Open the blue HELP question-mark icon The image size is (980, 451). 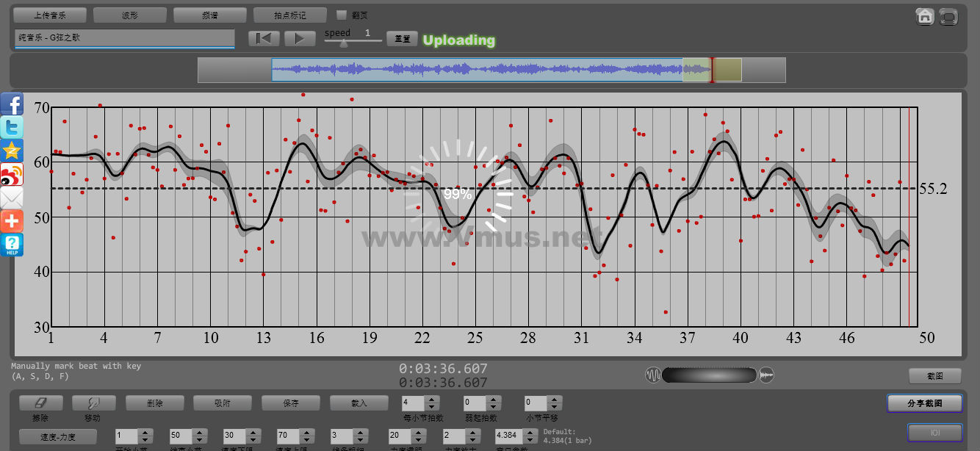(x=12, y=245)
